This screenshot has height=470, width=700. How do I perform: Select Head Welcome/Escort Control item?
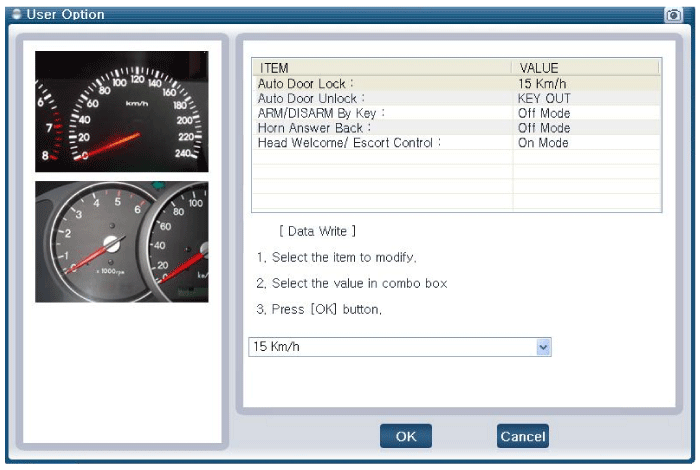click(x=380, y=143)
